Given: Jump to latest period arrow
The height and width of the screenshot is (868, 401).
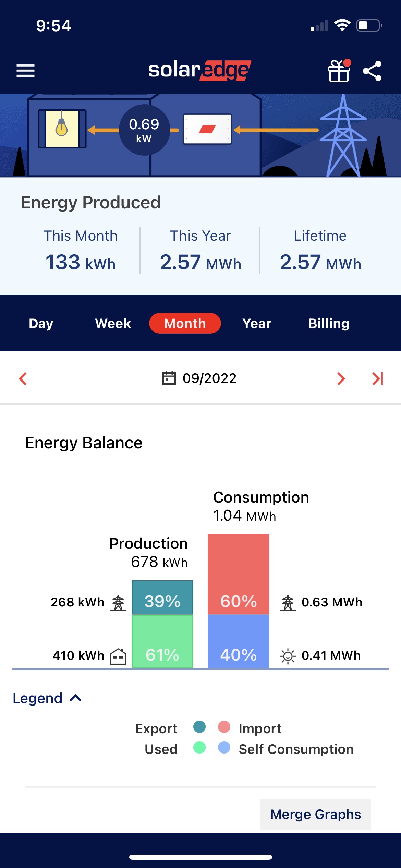Looking at the screenshot, I should tap(377, 378).
